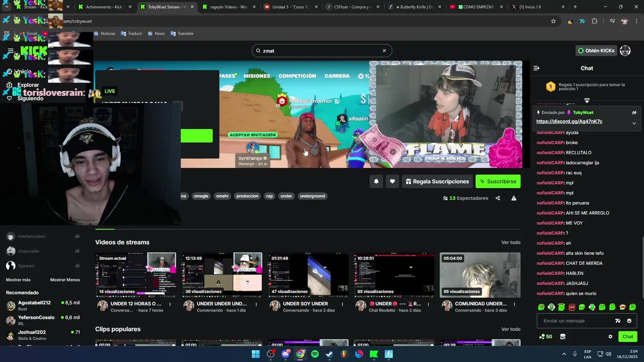Open the discord.gg/Ag47nK7c link

point(569,122)
